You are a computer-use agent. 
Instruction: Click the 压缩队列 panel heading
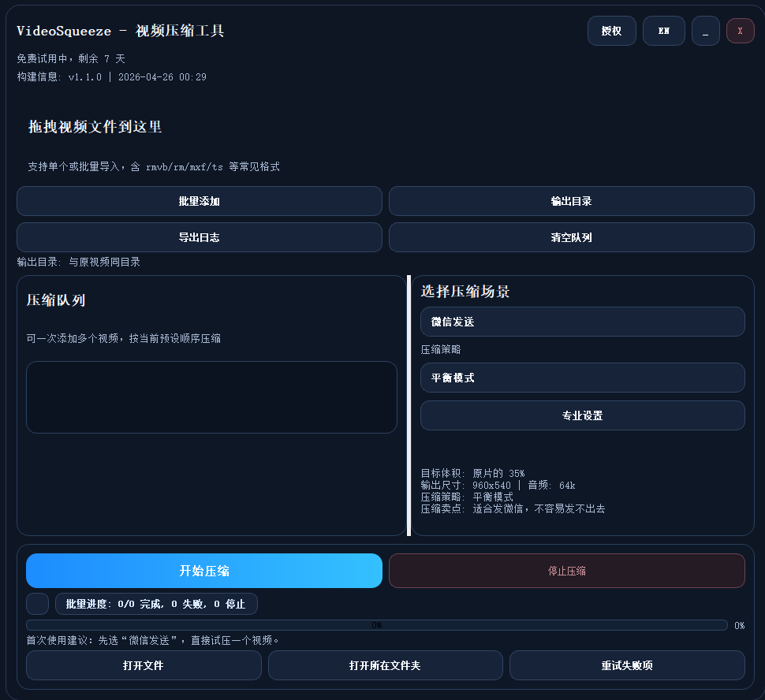point(56,300)
